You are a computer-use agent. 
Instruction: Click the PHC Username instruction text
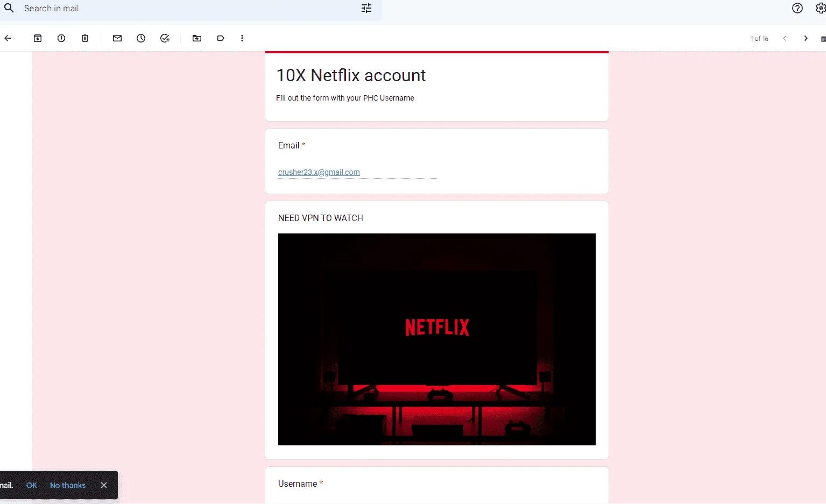click(345, 98)
